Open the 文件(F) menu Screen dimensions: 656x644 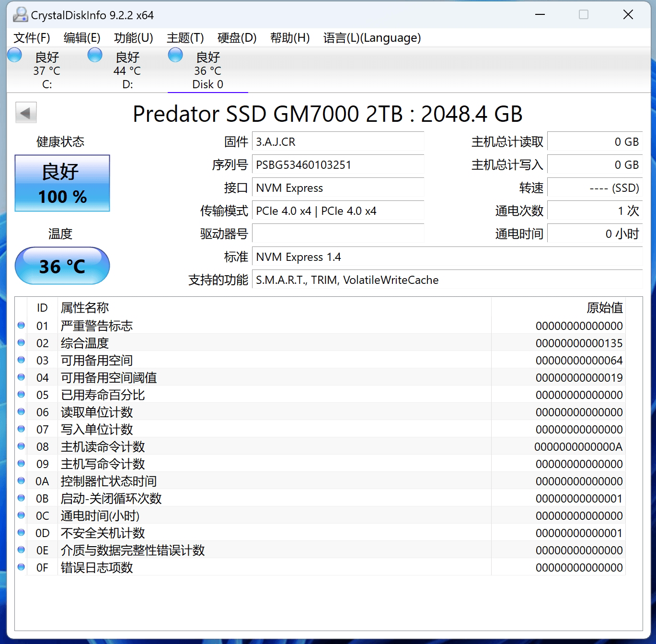coord(32,38)
